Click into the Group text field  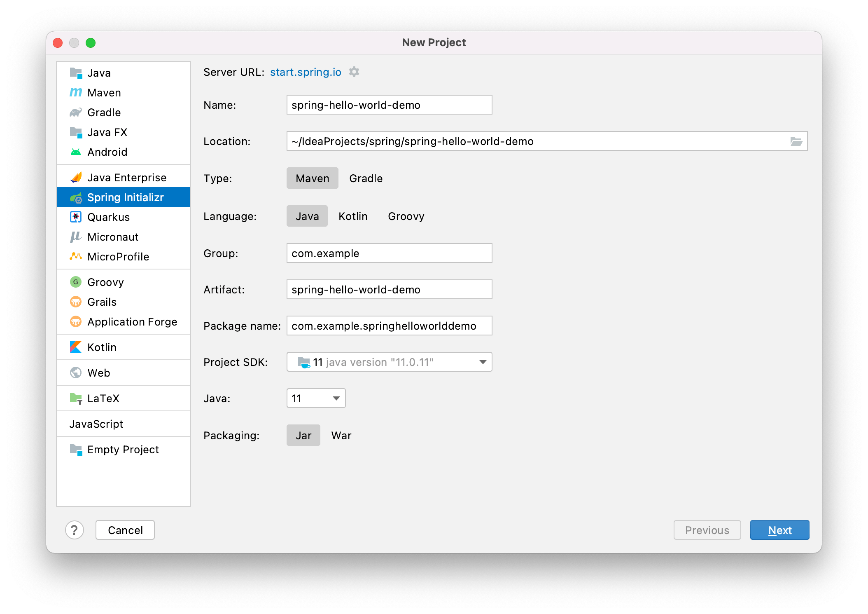pos(389,253)
